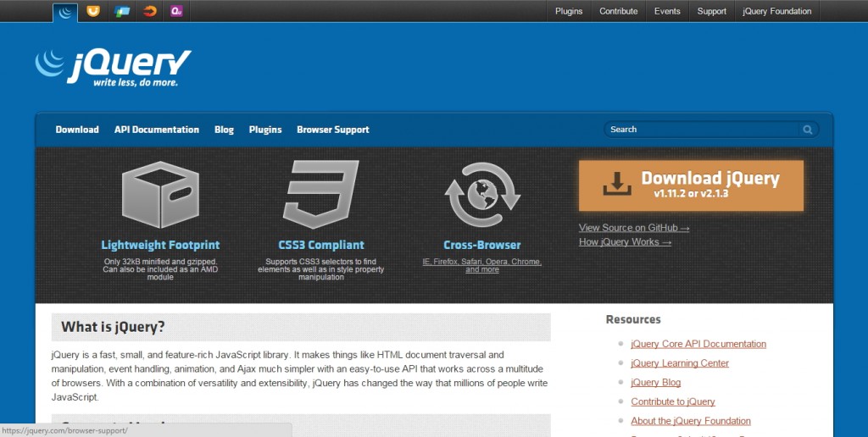Click the What is jQuery? heading
Viewport: 868px width, 437px height.
113,326
